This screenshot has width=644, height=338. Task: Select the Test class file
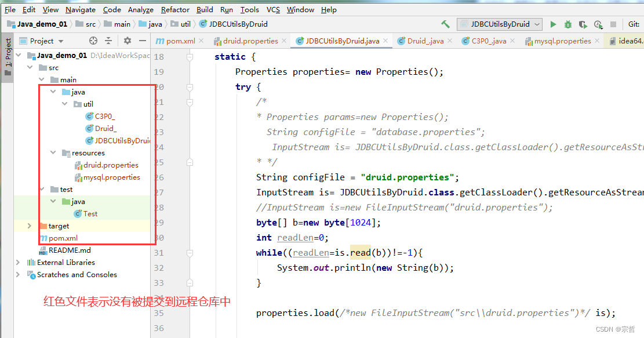[85, 213]
